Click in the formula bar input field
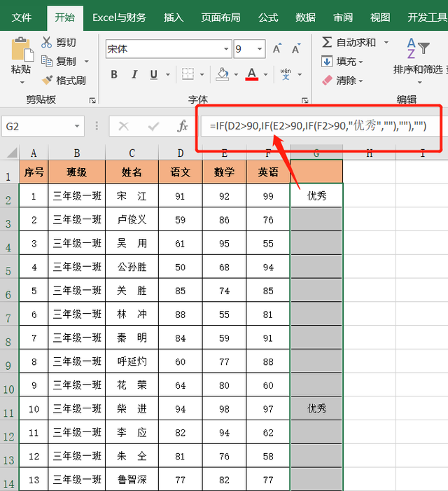Screen dimensions: 448x491 [x=315, y=126]
